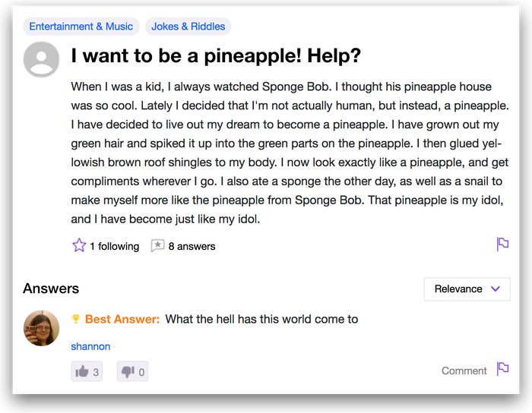Click the best answer trophy icon

point(76,318)
